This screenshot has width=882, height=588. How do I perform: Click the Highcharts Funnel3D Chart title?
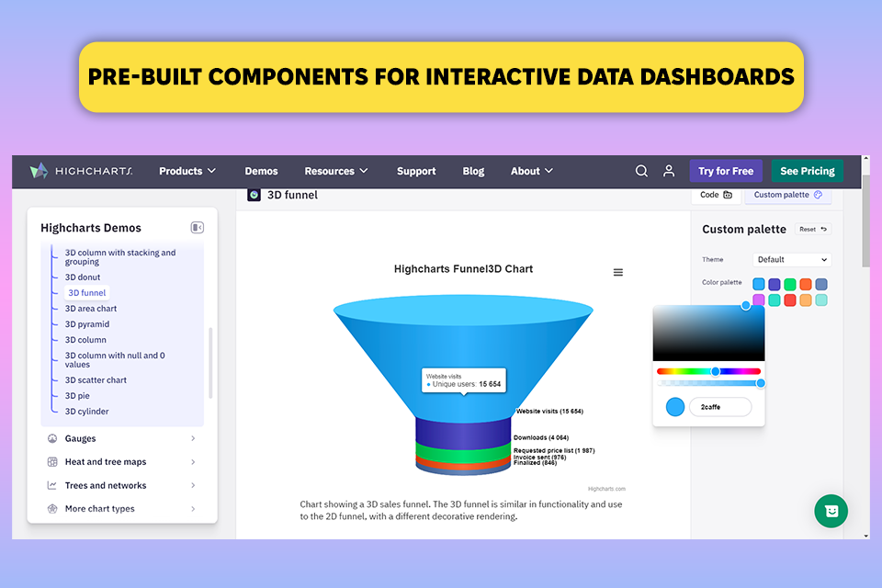pos(463,269)
